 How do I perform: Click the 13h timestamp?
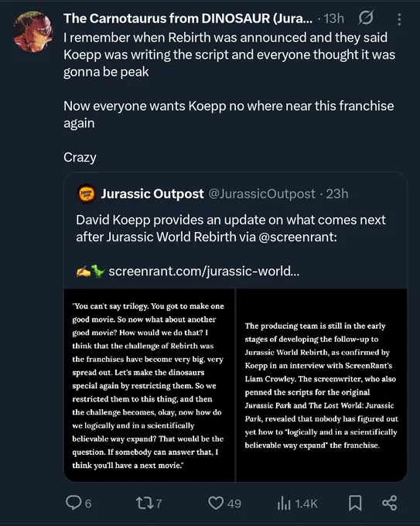(x=334, y=19)
